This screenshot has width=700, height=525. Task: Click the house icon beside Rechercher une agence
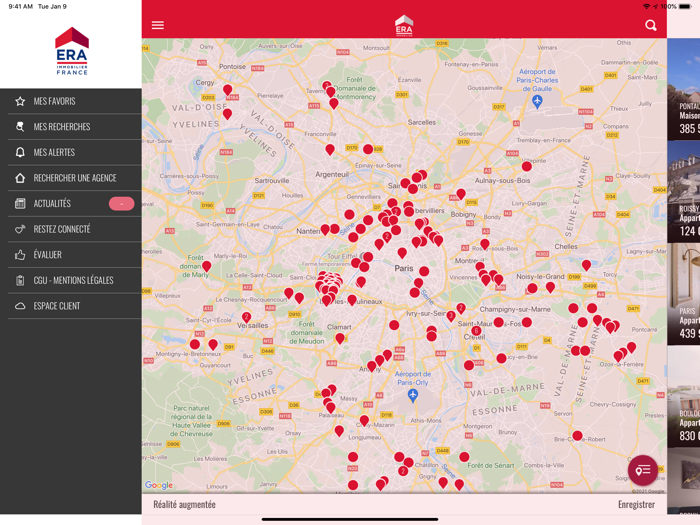[20, 178]
